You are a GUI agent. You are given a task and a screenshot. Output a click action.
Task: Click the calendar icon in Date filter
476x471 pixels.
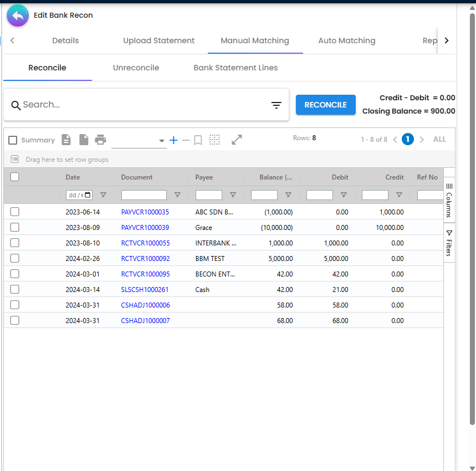88,195
